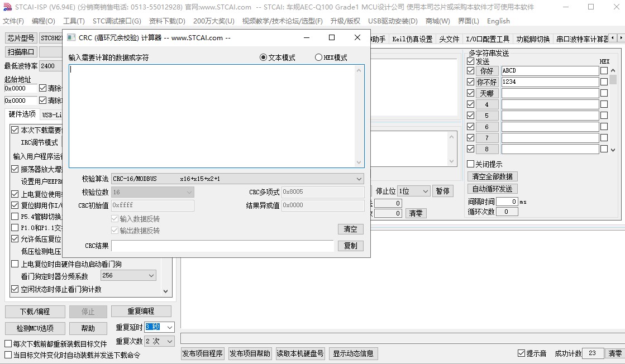Switch to the function pin switching tab
625x364 pixels.
(x=533, y=39)
